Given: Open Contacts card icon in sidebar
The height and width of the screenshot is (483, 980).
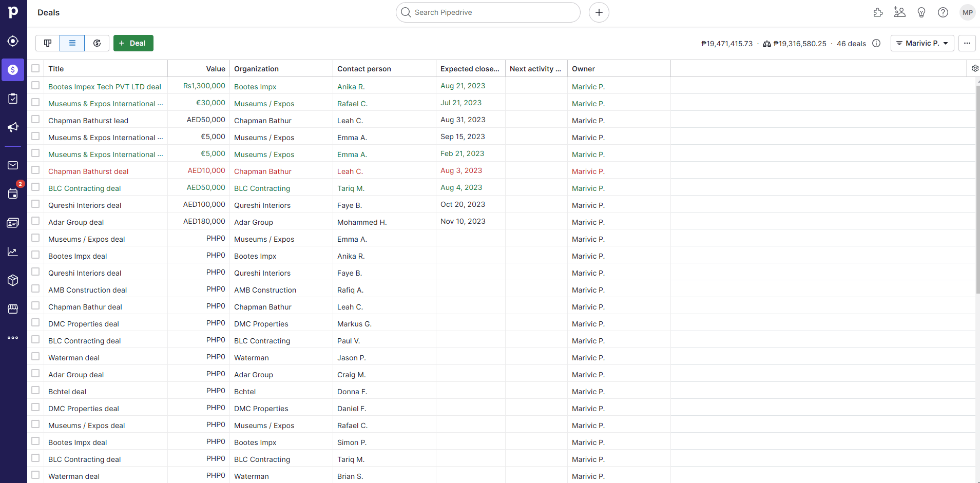Looking at the screenshot, I should click(13, 223).
